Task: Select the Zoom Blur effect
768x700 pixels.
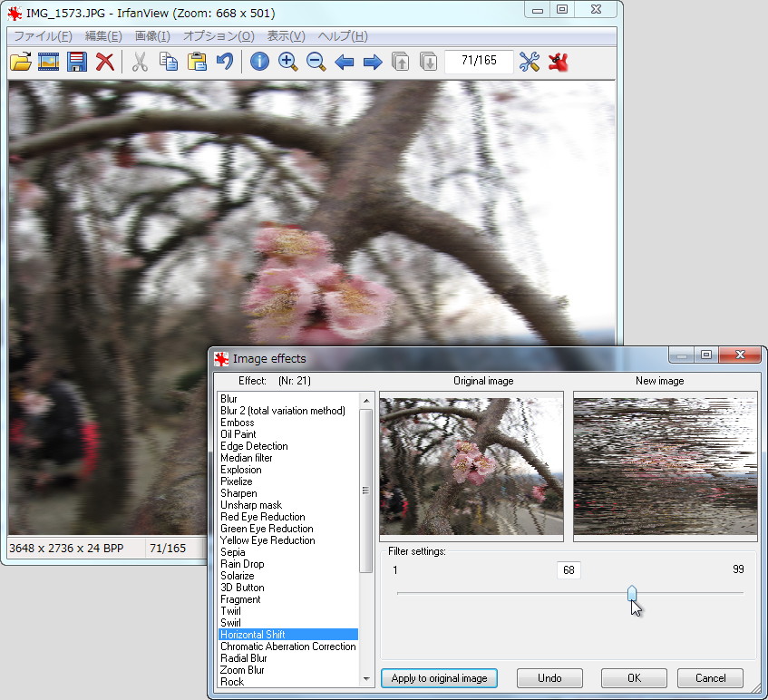Action: (x=242, y=670)
